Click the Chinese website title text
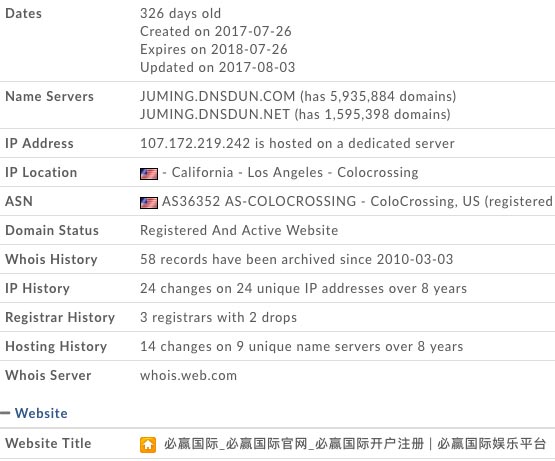Image resolution: width=555 pixels, height=461 pixels. coord(355,444)
